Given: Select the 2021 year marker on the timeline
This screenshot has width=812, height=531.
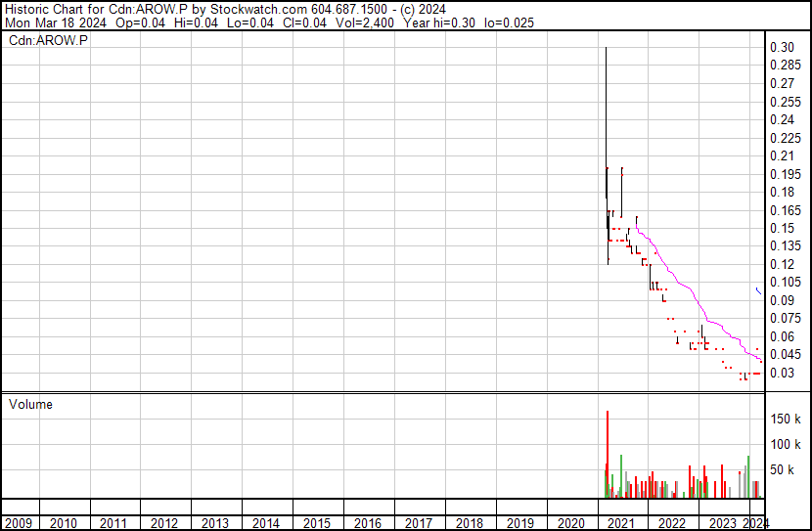Looking at the screenshot, I should click(620, 523).
